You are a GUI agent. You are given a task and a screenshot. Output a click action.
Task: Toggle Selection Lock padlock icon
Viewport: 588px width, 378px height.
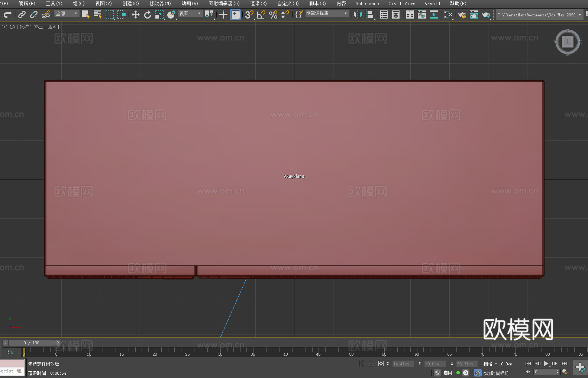click(371, 364)
